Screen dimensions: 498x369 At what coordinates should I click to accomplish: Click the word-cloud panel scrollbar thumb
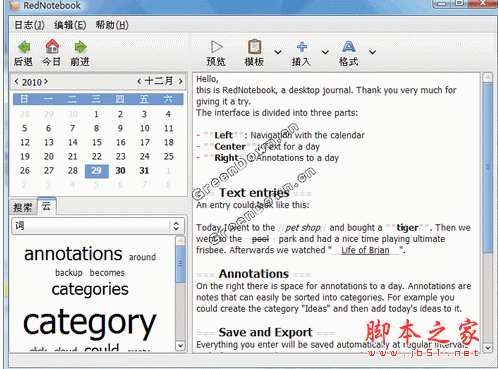point(180,264)
